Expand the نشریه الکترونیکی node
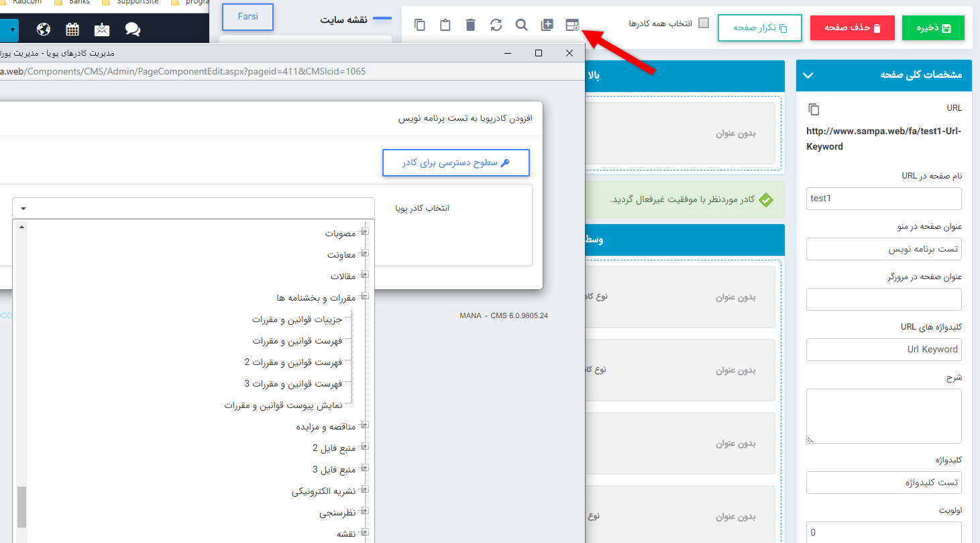Screen dimensions: 980x543 click(x=366, y=490)
